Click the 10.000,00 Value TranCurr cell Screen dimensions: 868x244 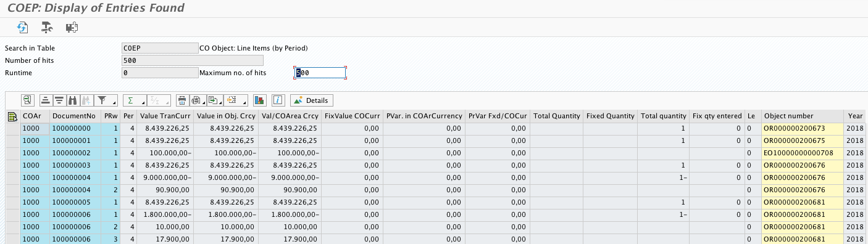(x=165, y=227)
